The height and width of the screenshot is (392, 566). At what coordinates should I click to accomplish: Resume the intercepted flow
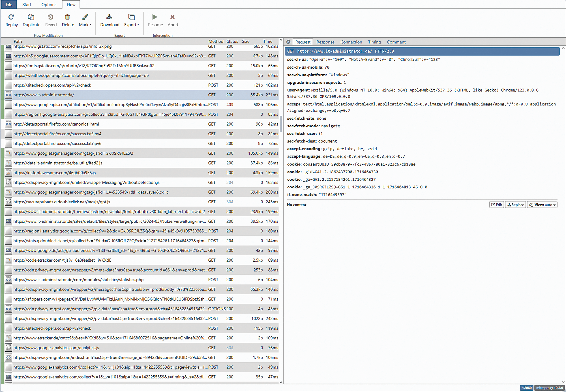[x=155, y=21]
